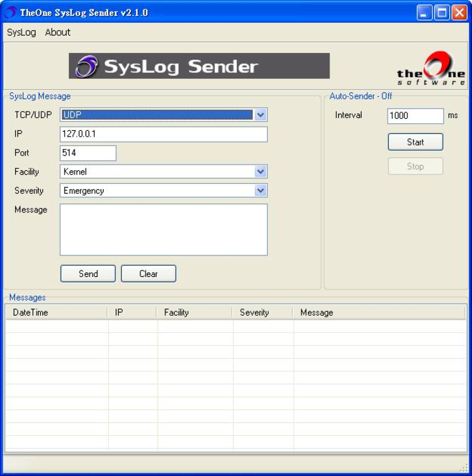This screenshot has width=472, height=476.
Task: Open the About menu
Action: click(58, 32)
